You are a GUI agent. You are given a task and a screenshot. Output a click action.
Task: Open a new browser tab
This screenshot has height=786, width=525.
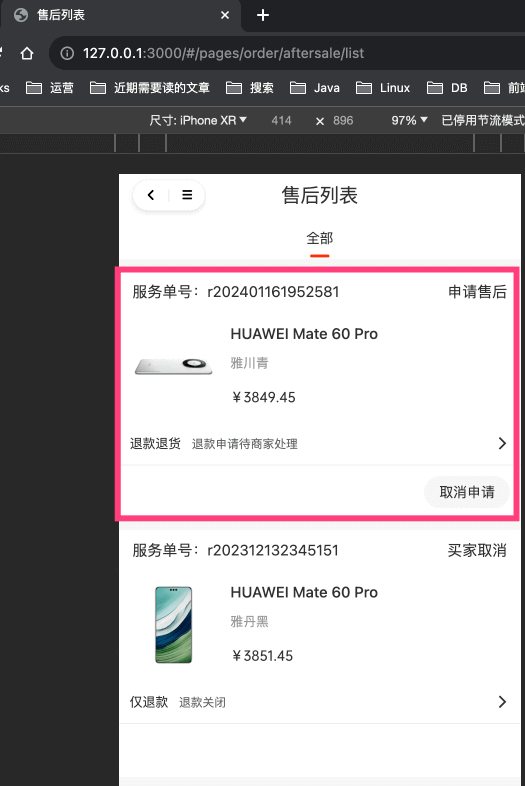point(263,15)
